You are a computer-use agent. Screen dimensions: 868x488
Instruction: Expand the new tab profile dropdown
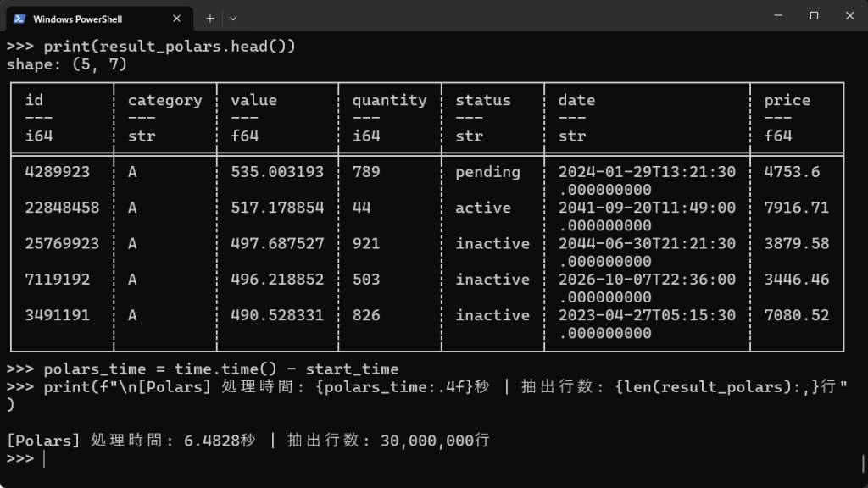233,18
